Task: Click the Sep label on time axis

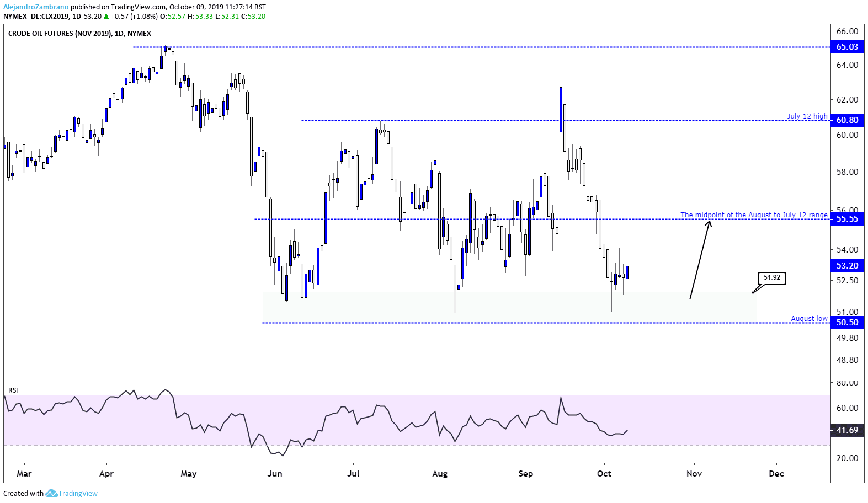Action: (526, 474)
